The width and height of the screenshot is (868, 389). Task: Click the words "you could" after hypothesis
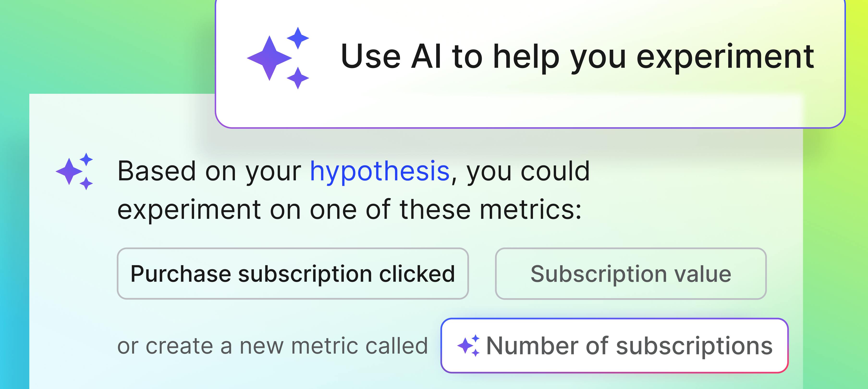(x=528, y=171)
